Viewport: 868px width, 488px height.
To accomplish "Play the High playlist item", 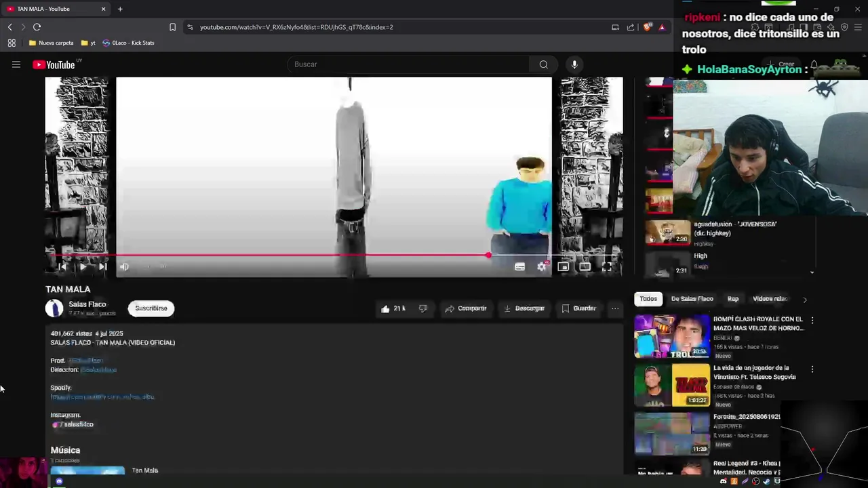I will (x=729, y=262).
